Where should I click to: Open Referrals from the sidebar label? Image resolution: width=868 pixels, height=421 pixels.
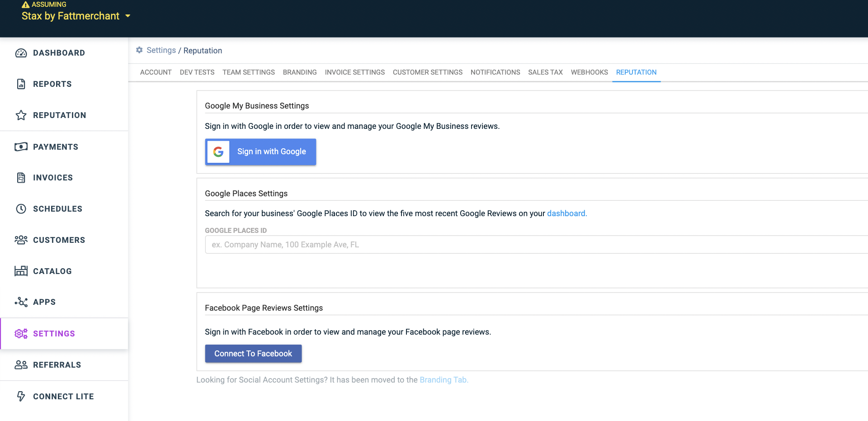tap(57, 365)
